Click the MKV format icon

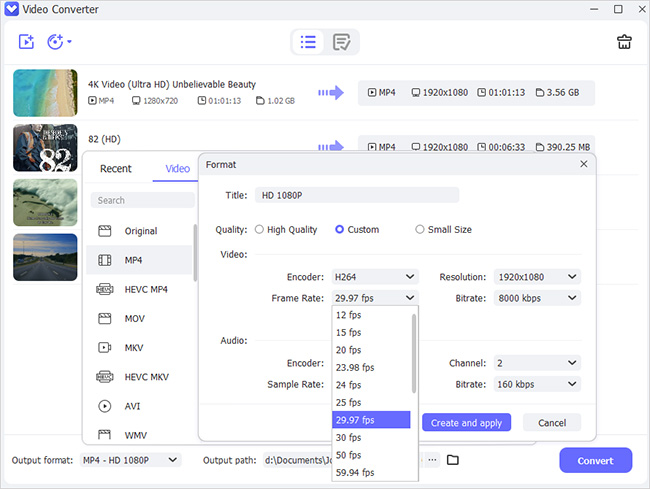pos(104,347)
